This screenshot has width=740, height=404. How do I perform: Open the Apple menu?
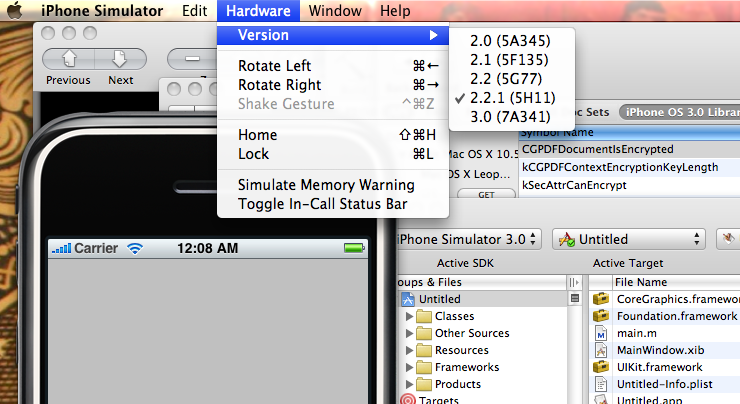click(x=15, y=10)
